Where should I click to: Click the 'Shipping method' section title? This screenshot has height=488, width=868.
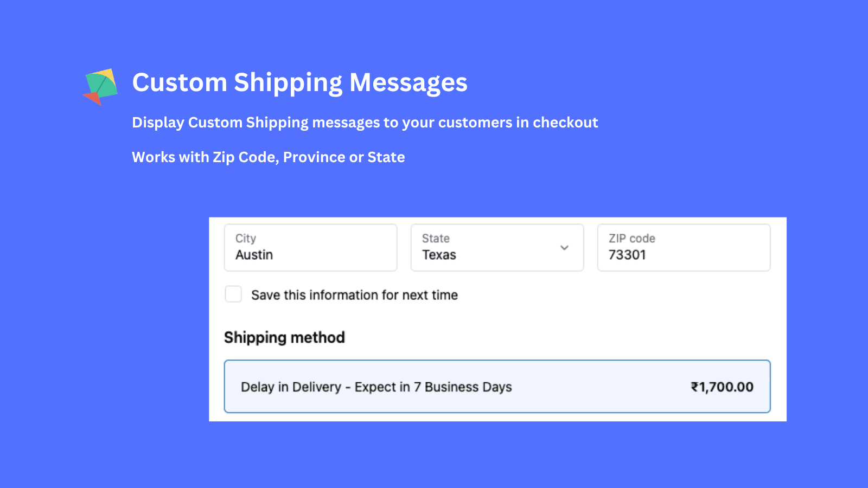(284, 337)
